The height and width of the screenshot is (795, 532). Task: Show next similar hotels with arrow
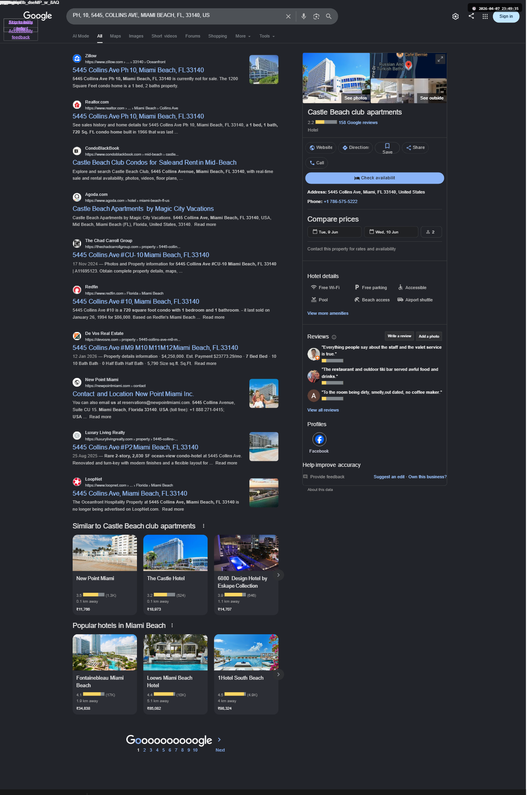pyautogui.click(x=278, y=575)
